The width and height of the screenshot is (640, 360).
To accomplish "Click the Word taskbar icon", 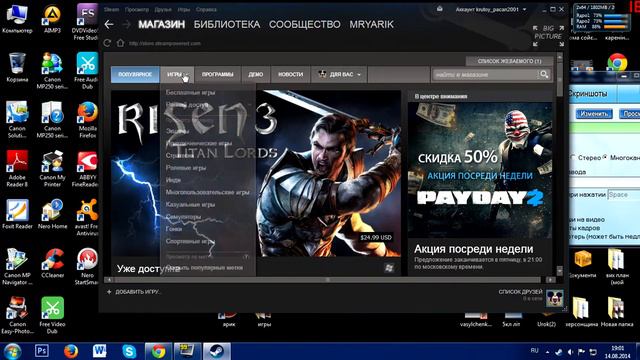I will (99, 351).
